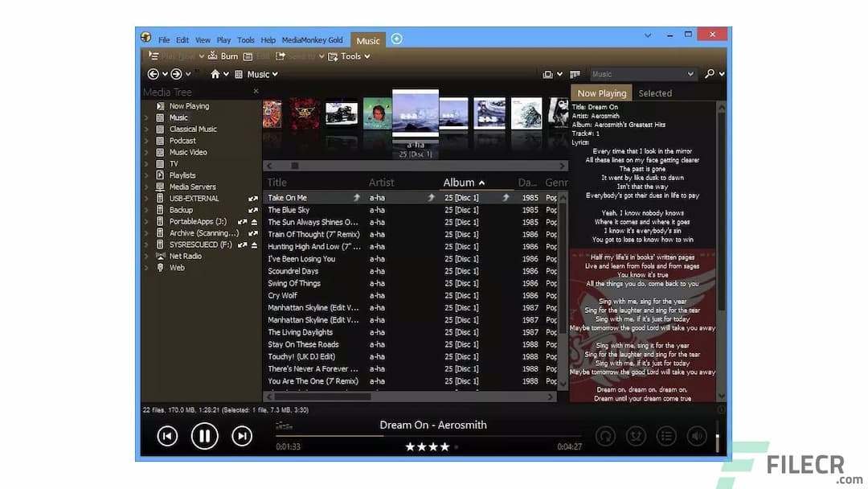
Task: Switch to the Selected tab
Action: pos(655,92)
